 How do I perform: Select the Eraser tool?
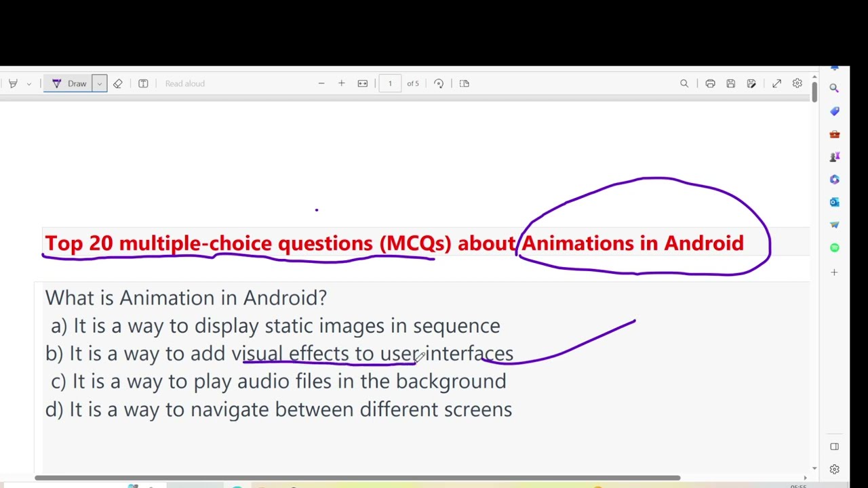point(118,83)
